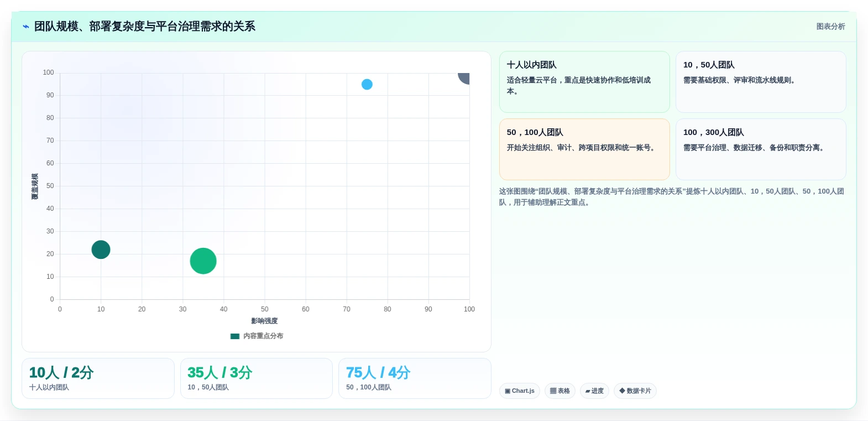Select the 表格 tag chip
The image size is (868, 421).
[560, 391]
